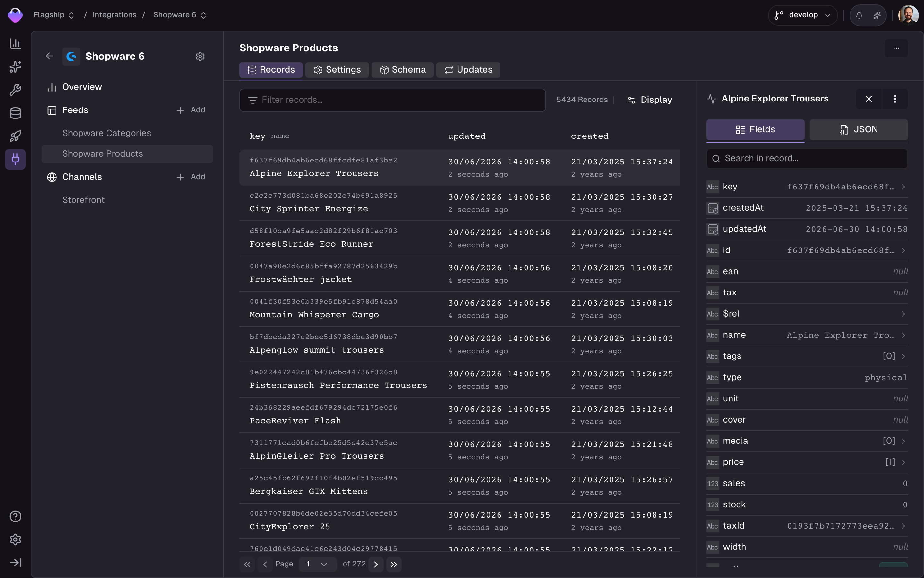
Task: Open the Display options
Action: [650, 100]
